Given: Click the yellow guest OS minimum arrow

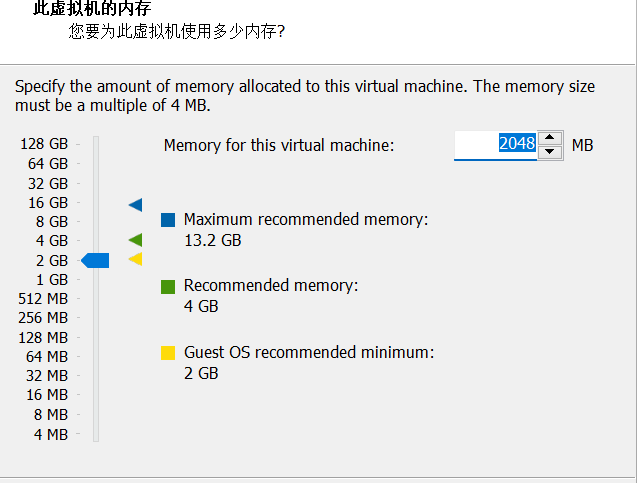Looking at the screenshot, I should tap(136, 259).
